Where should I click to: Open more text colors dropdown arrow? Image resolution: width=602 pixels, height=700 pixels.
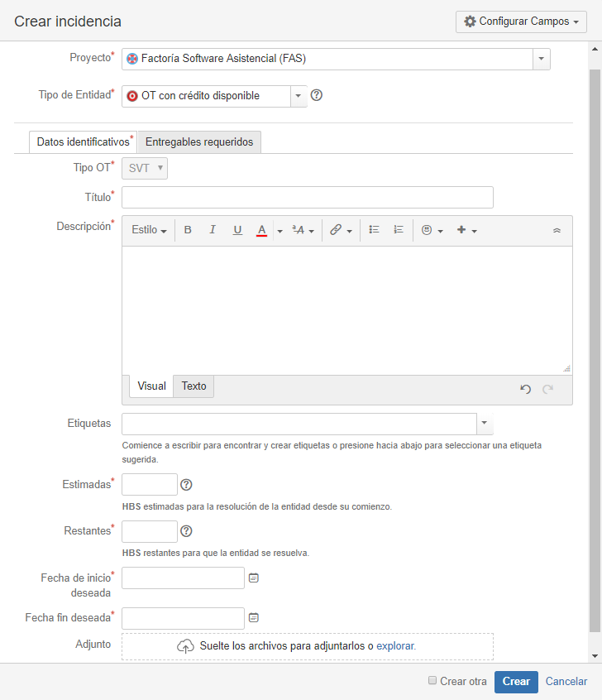(x=279, y=231)
